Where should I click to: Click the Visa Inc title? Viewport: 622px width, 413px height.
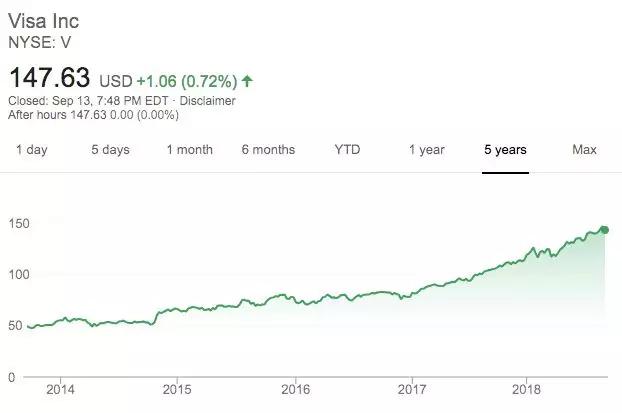(44, 21)
